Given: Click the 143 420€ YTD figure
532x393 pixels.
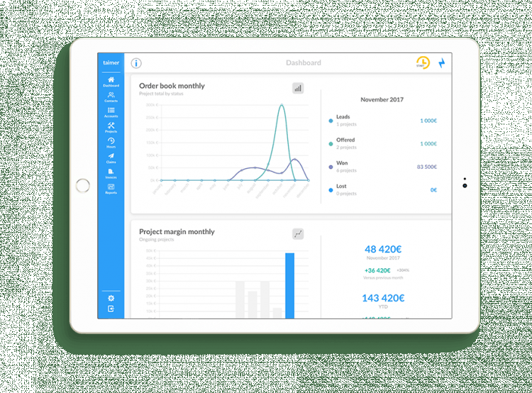Looking at the screenshot, I should pyautogui.click(x=383, y=298).
